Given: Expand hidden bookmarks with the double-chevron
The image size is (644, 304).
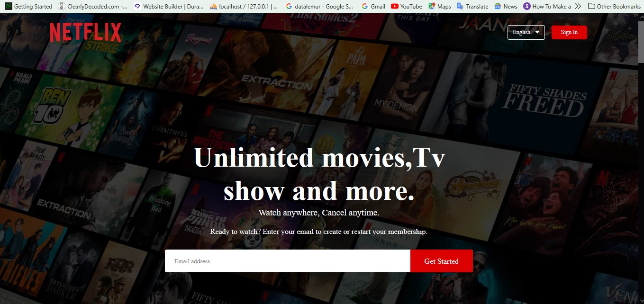Looking at the screenshot, I should click(578, 6).
